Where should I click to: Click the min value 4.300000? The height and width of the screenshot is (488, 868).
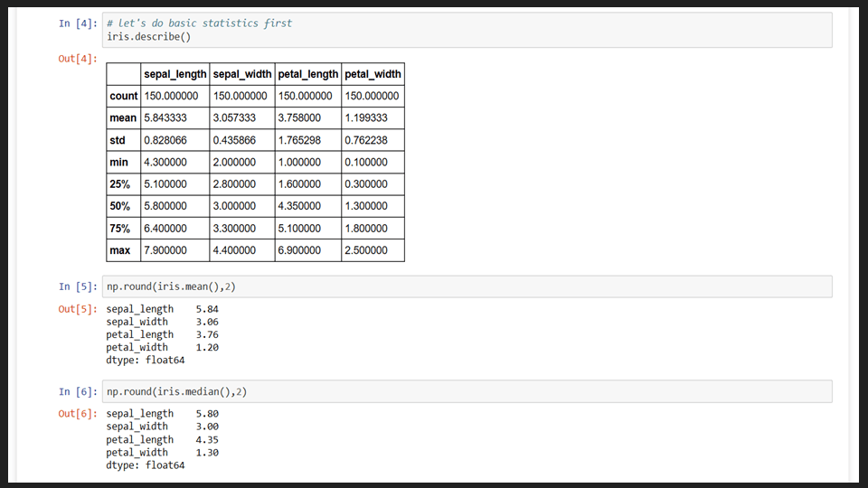coord(165,162)
